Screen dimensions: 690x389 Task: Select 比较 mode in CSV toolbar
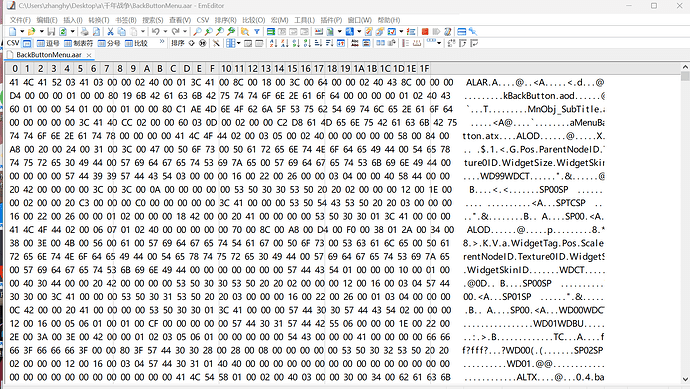coord(136,43)
